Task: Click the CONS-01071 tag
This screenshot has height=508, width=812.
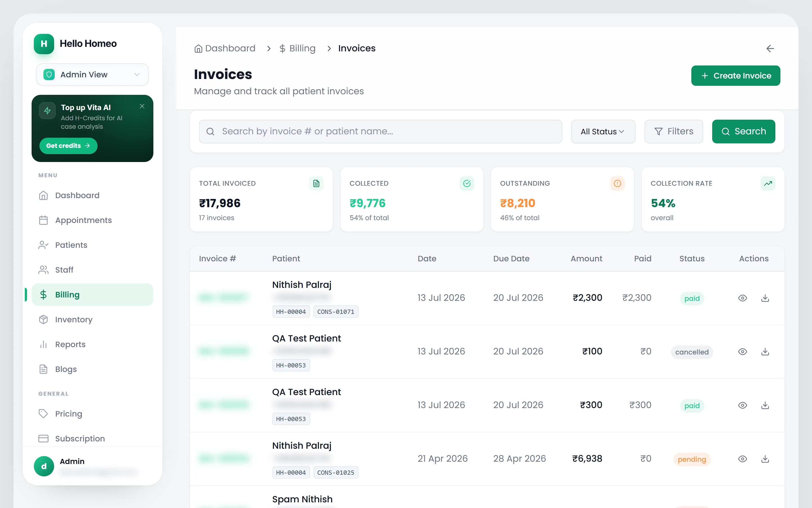Action: click(336, 312)
